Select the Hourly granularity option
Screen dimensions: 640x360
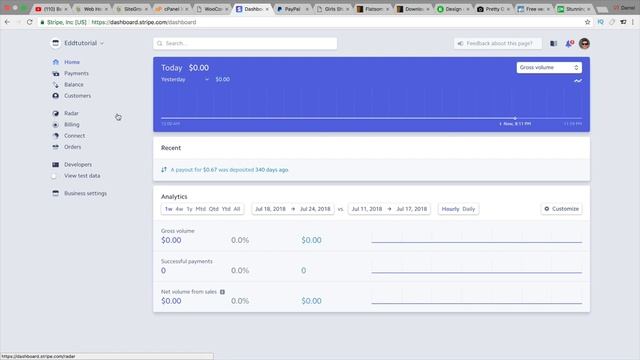tap(450, 209)
